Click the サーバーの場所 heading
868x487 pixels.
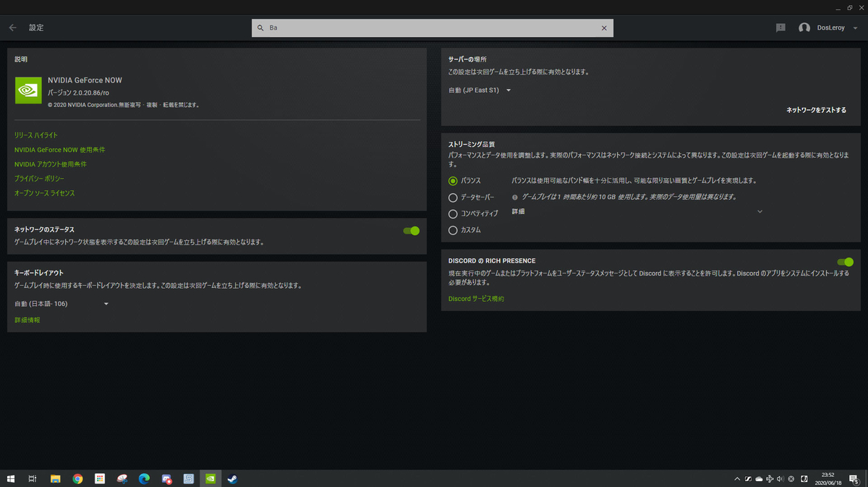click(467, 59)
